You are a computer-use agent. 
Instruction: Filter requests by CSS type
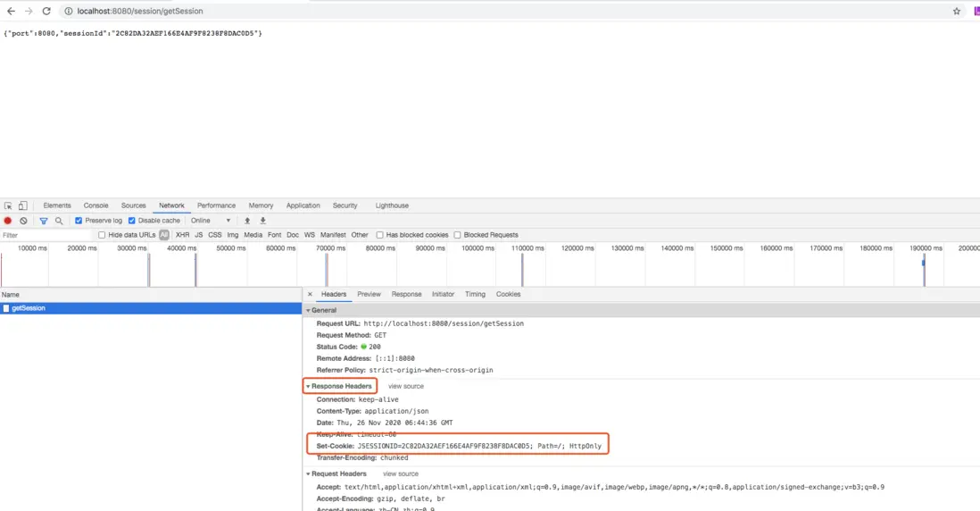[x=215, y=235]
